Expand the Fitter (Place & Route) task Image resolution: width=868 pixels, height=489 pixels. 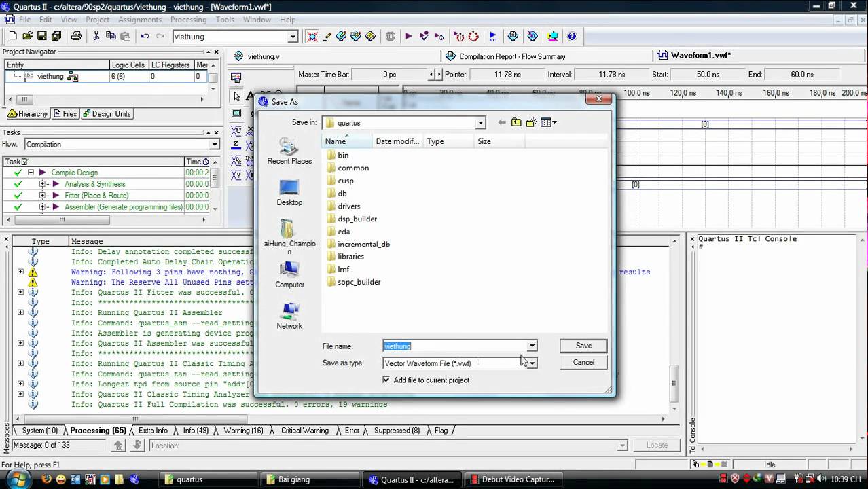coord(42,196)
